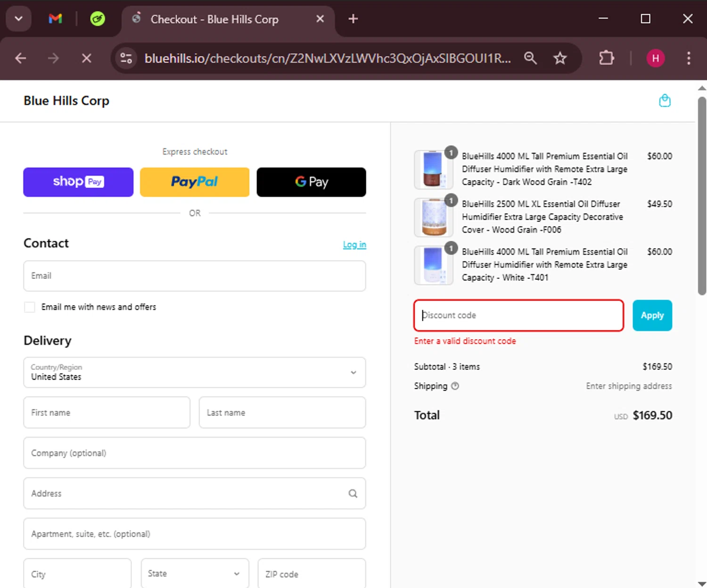
Task: Focus the Company (optional) field
Action: [x=195, y=453]
